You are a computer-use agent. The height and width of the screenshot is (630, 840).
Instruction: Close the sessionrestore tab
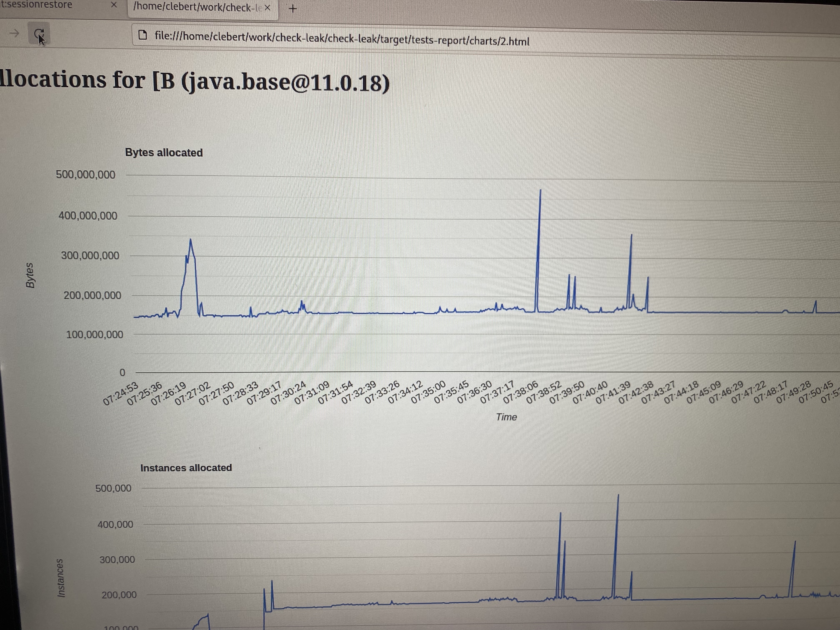point(114,5)
